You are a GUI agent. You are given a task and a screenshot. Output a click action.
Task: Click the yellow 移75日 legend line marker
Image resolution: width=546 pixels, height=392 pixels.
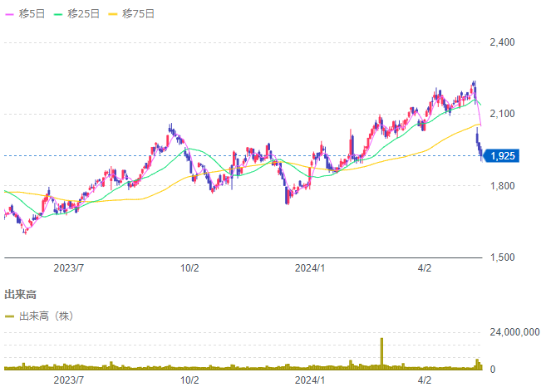(x=113, y=13)
